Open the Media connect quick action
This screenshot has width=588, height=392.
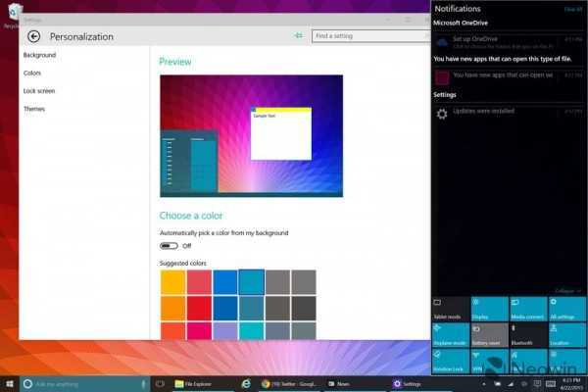[528, 309]
